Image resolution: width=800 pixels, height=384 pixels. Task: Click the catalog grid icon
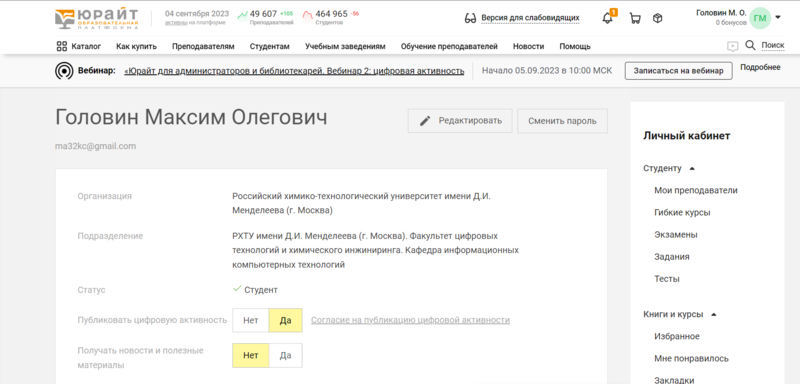pos(62,46)
